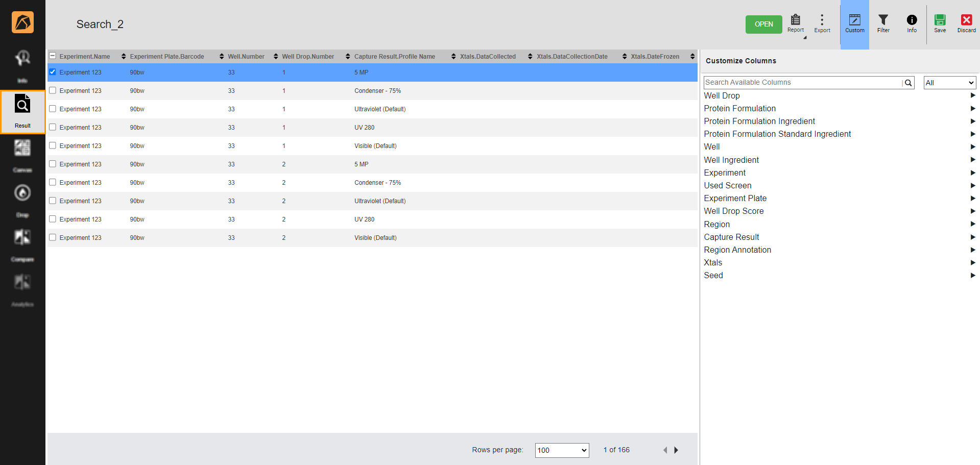The width and height of the screenshot is (980, 465).
Task: Open the Rows per page dropdown
Action: tap(562, 450)
